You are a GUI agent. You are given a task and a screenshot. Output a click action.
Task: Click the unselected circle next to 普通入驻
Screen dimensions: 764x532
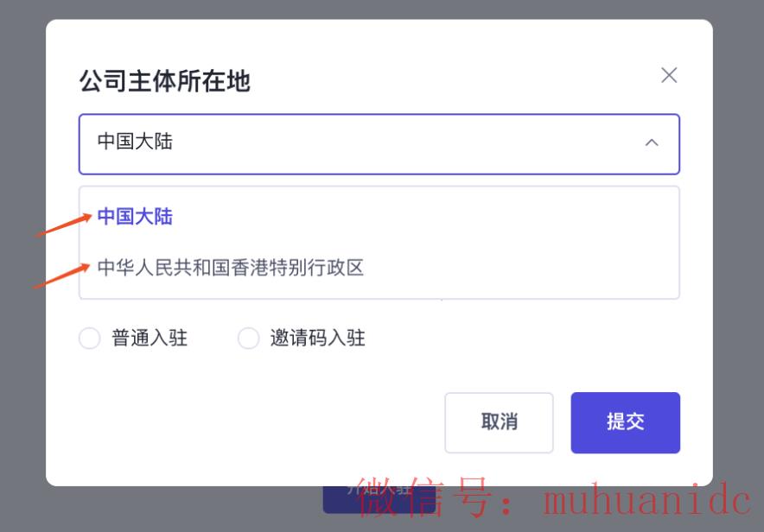tap(90, 339)
